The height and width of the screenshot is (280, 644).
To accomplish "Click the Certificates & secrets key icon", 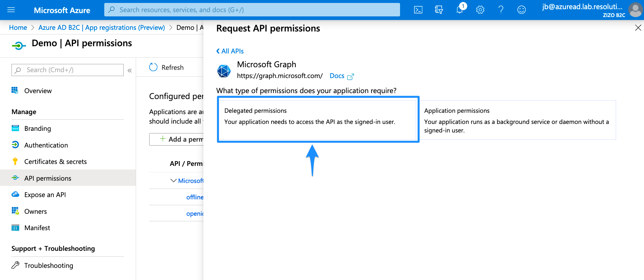I will point(15,161).
